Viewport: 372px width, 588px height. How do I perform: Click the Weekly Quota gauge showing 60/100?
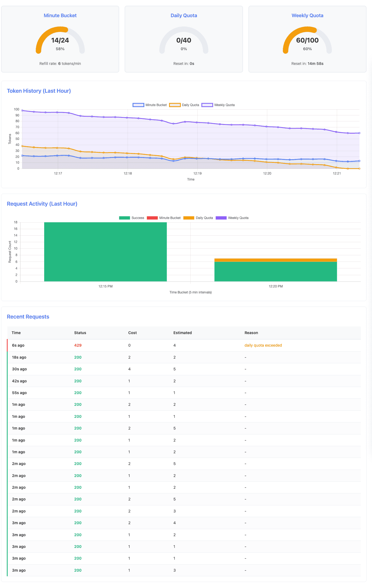tap(307, 40)
